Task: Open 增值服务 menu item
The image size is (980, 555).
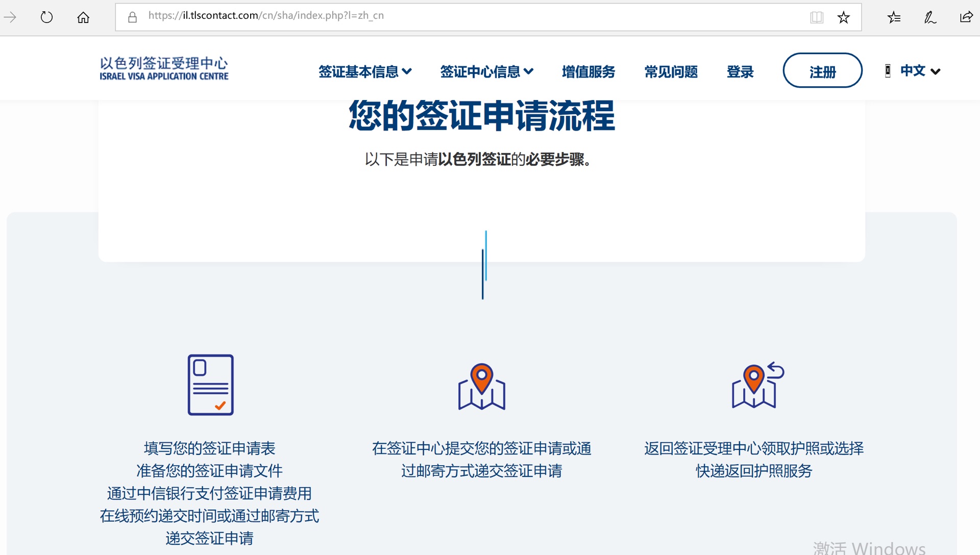Action: 589,71
